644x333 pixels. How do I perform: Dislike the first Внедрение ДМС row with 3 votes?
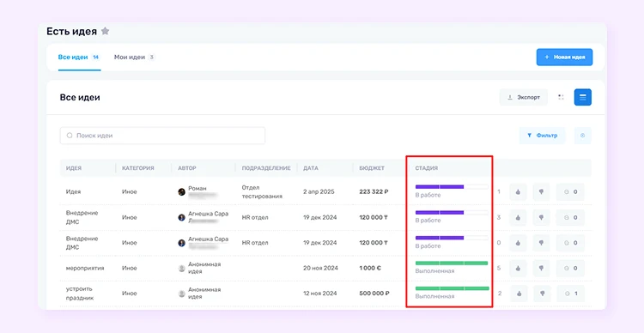(x=541, y=217)
